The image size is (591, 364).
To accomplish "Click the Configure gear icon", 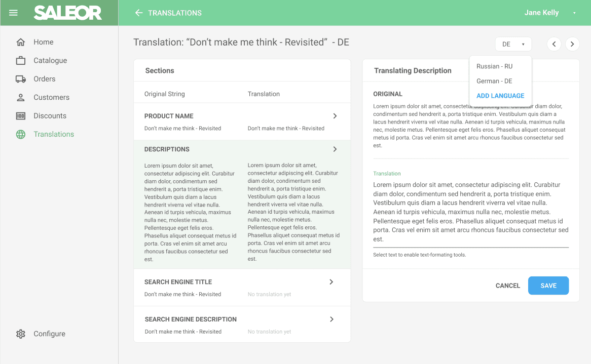I will 21,334.
